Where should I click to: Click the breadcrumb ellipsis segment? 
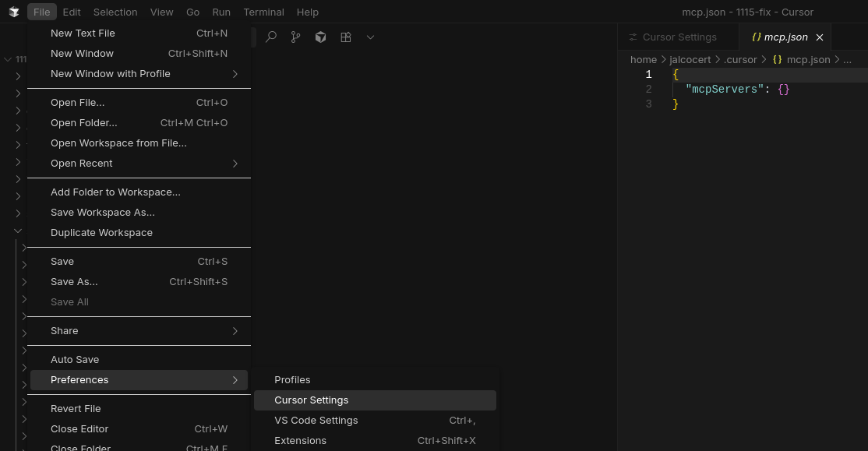tap(847, 60)
